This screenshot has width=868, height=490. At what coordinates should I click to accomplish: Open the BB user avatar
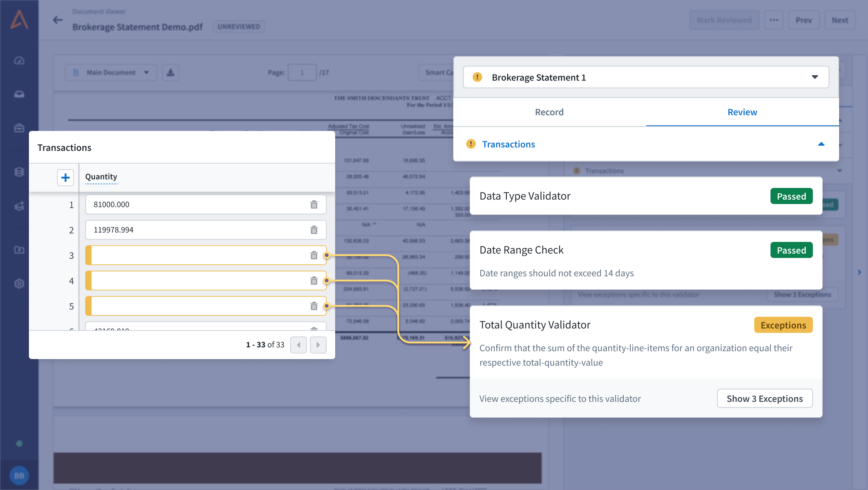tap(19, 476)
